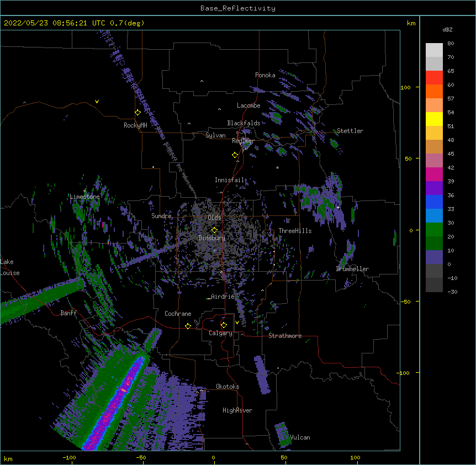The image size is (476, 465).
Task: Click the yellow marker icon south of RedDeer
Action: [235, 155]
